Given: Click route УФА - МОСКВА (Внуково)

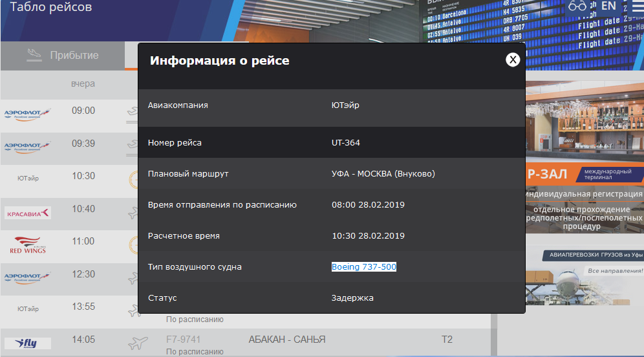Looking at the screenshot, I should click(383, 174).
